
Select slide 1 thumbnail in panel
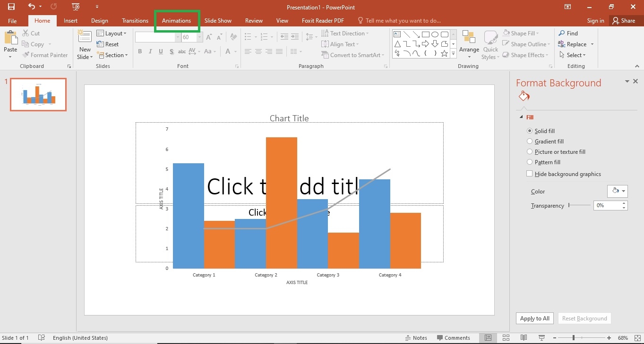tap(38, 94)
